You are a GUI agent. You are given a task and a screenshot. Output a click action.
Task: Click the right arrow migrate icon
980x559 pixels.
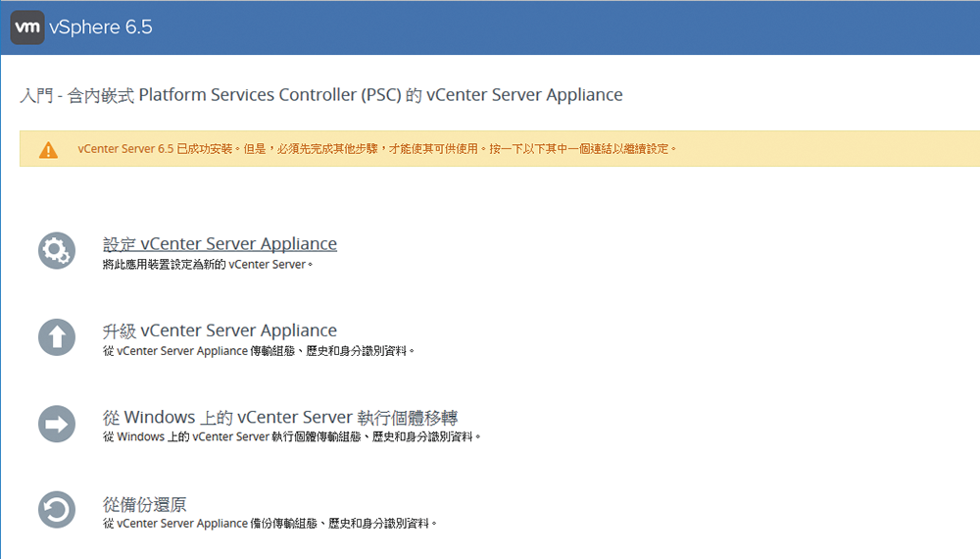pos(57,424)
